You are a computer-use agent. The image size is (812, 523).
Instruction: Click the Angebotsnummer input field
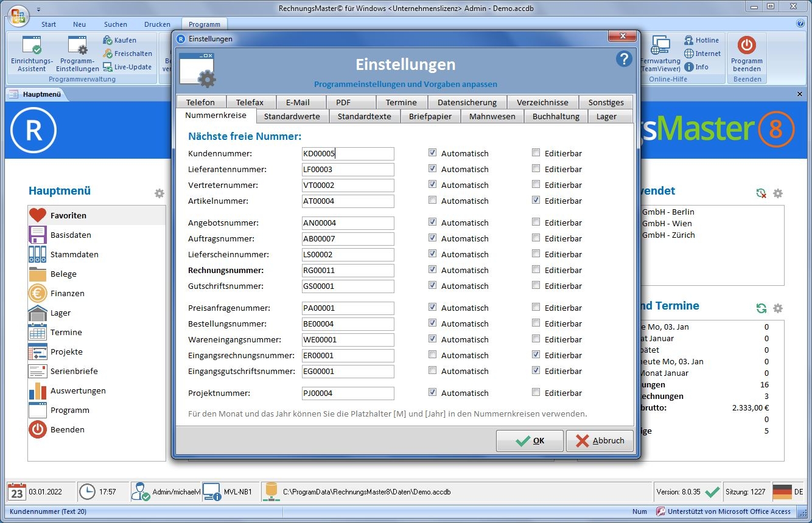pyautogui.click(x=348, y=223)
